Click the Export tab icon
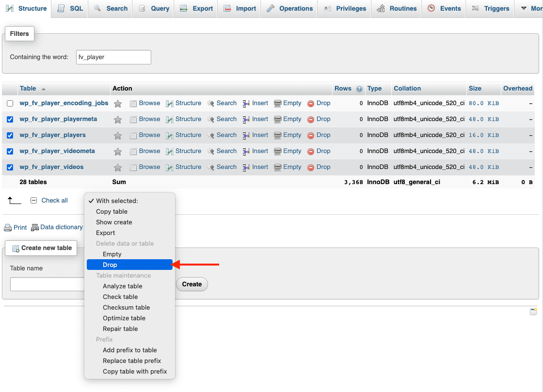The height and width of the screenshot is (392, 543). pyautogui.click(x=184, y=8)
